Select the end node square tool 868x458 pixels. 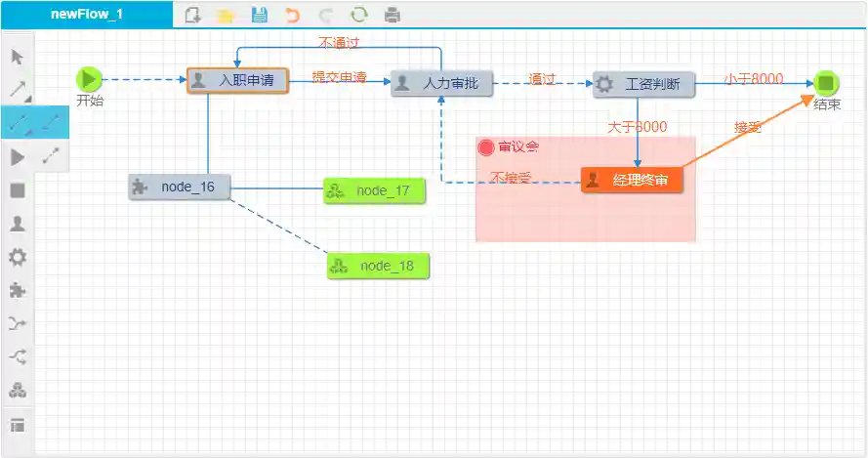[x=18, y=190]
